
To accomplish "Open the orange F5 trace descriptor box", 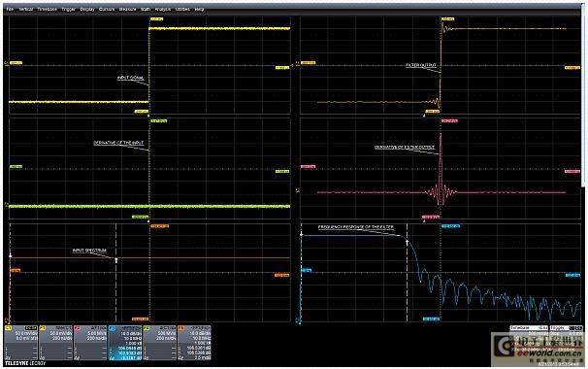I will pyautogui.click(x=194, y=343).
